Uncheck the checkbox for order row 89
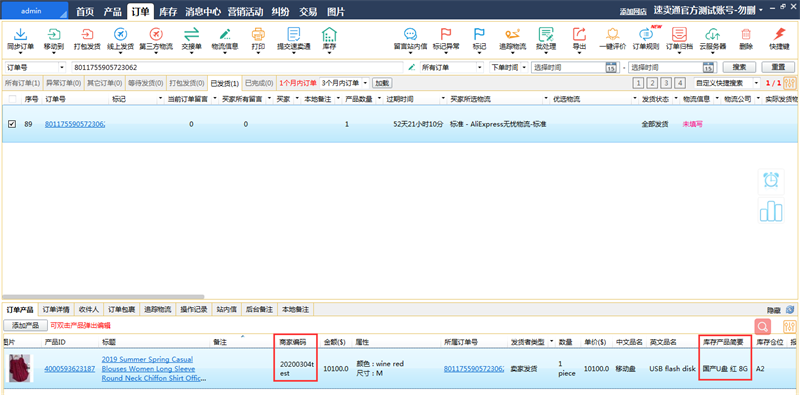Screen dimensions: 800x395 [12, 124]
